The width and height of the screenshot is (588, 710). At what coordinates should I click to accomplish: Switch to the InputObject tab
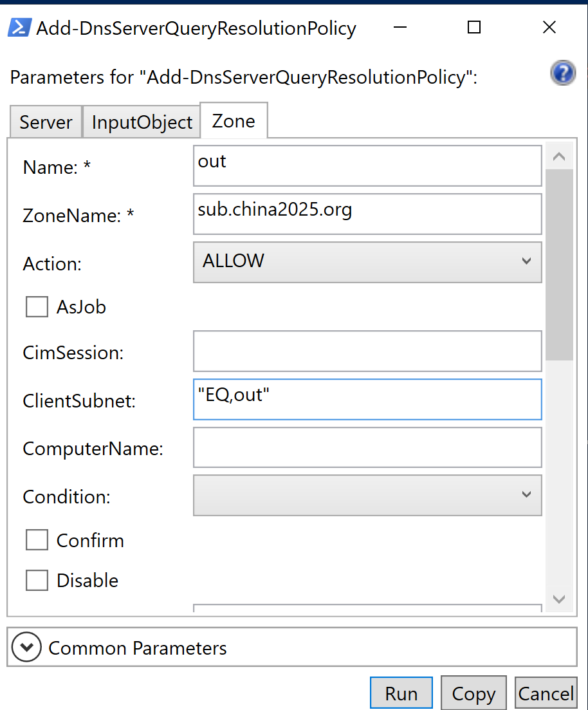tap(142, 122)
